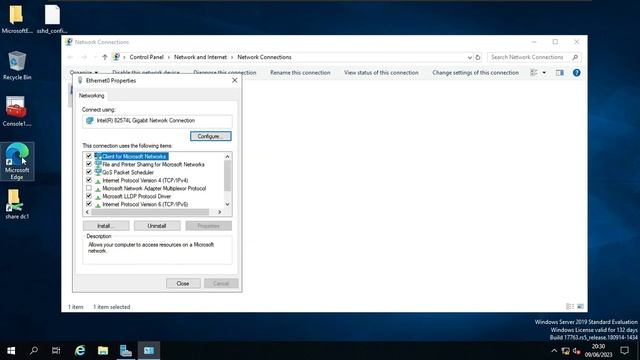640x360 pixels.
Task: Click the taskbar clock showing 20:30
Action: 598,351
